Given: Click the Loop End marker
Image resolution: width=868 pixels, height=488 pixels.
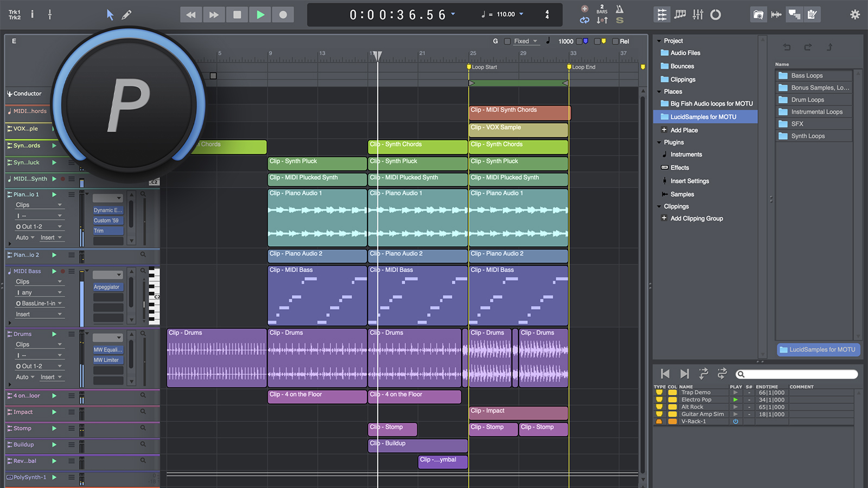Looking at the screenshot, I should pyautogui.click(x=569, y=67).
